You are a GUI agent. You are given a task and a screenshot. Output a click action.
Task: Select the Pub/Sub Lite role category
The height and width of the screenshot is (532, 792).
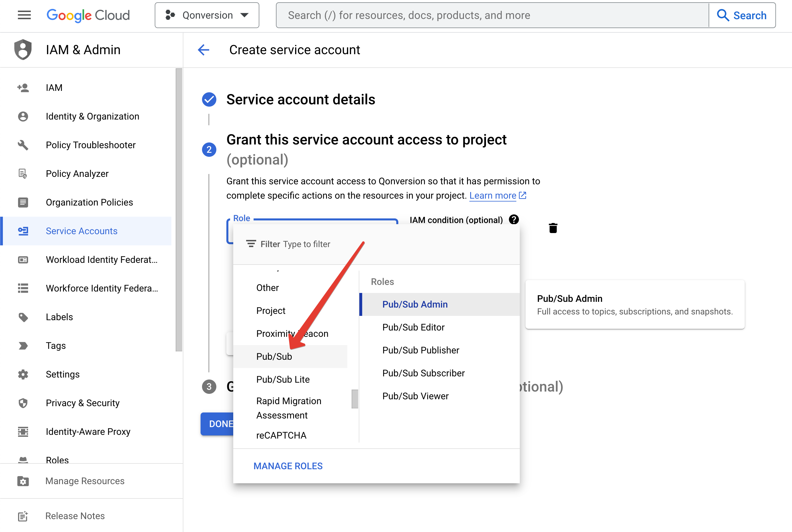tap(283, 379)
